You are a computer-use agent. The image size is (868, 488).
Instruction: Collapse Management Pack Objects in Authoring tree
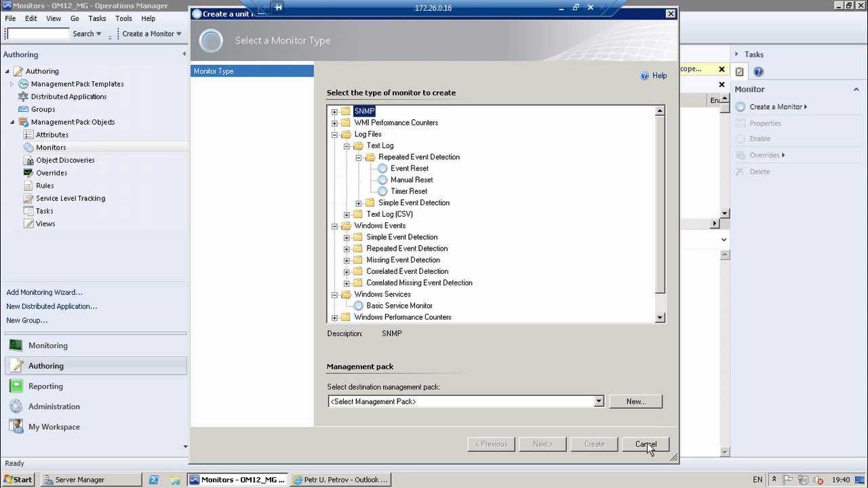point(12,122)
